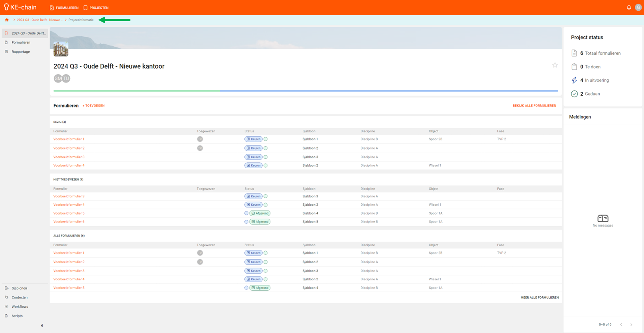The width and height of the screenshot is (644, 333).
Task: Click Bekijk alle formulieren link
Action: point(534,106)
